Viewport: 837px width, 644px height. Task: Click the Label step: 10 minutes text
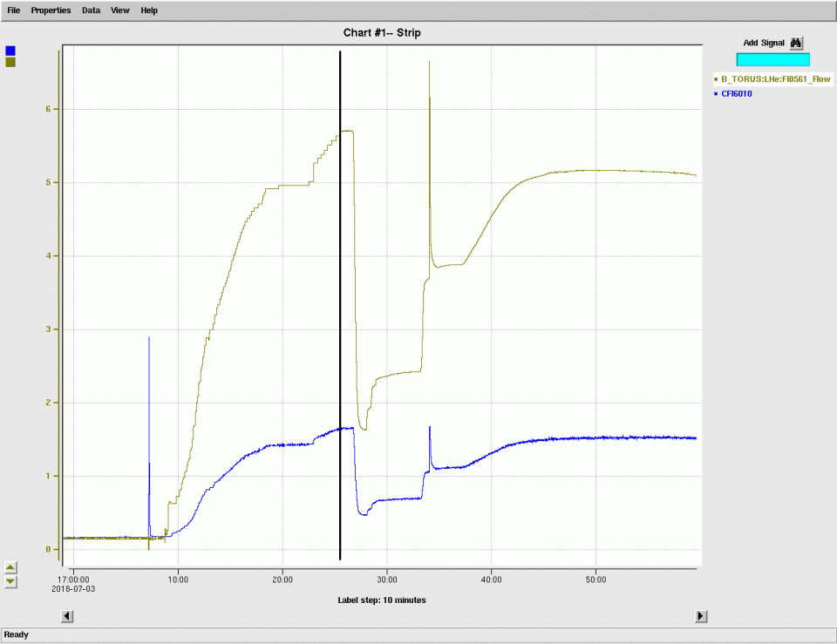click(382, 600)
